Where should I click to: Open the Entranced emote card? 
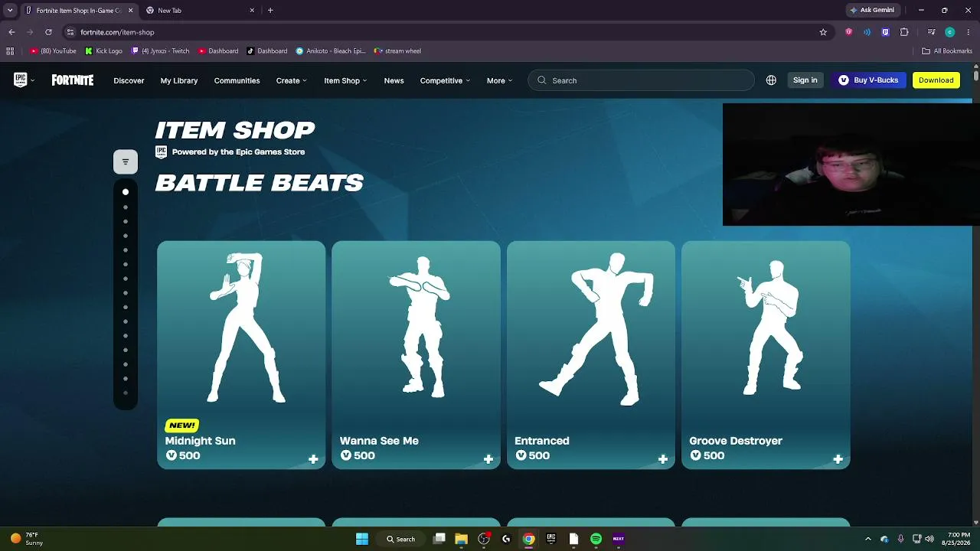[591, 355]
